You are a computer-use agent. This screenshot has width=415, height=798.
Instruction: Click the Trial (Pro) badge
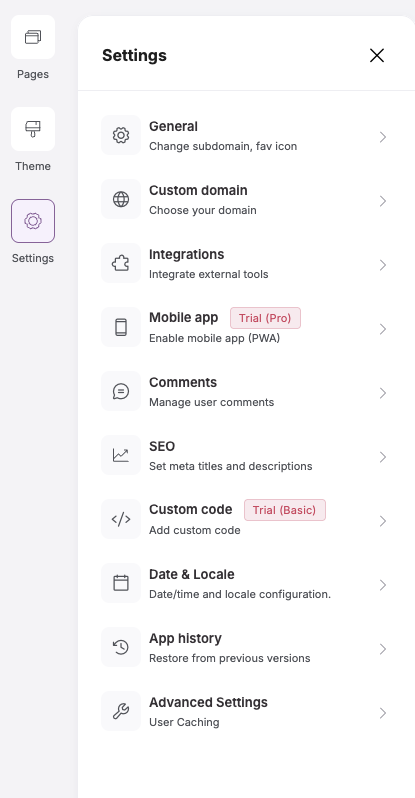(265, 318)
